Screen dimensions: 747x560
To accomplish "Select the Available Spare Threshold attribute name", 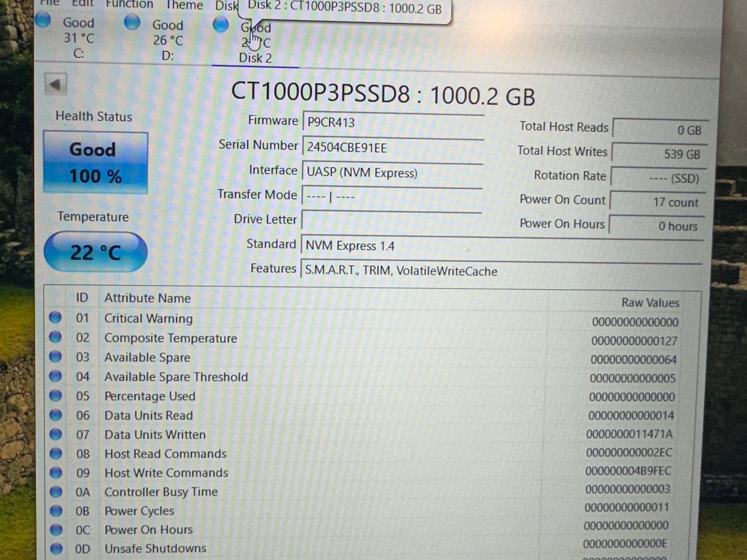I will [176, 377].
